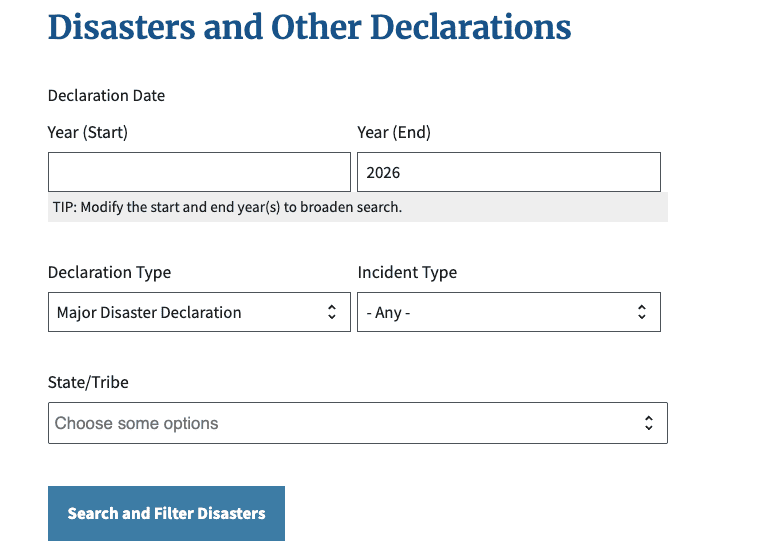The width and height of the screenshot is (761, 559).
Task: Click the State/Tribe label
Action: click(x=88, y=382)
